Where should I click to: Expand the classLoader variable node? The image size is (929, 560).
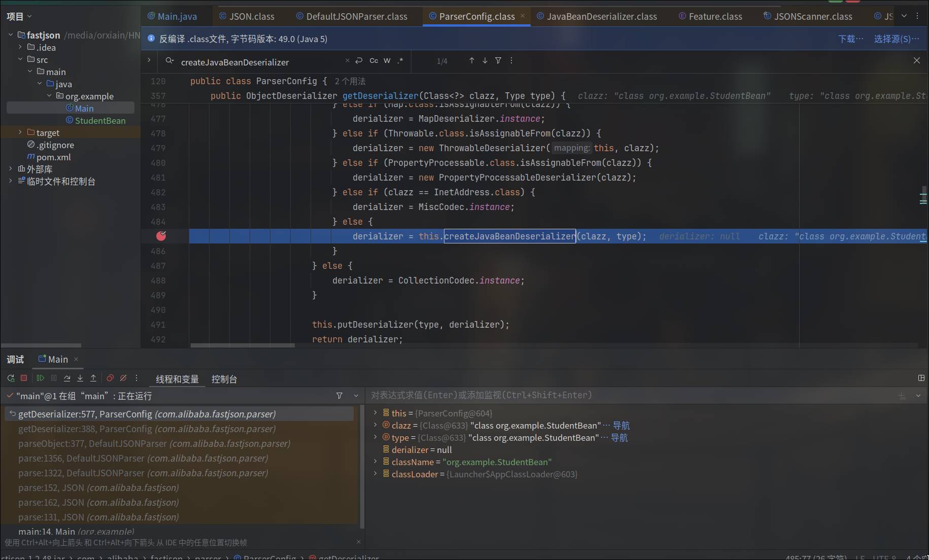pyautogui.click(x=375, y=474)
